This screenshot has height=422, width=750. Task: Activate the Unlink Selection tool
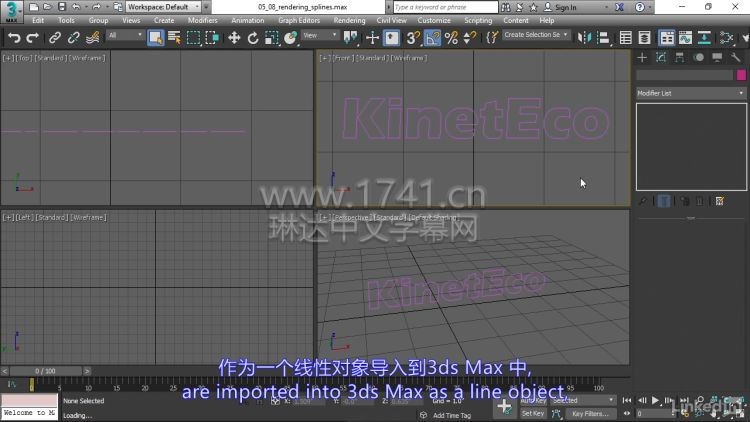point(73,37)
